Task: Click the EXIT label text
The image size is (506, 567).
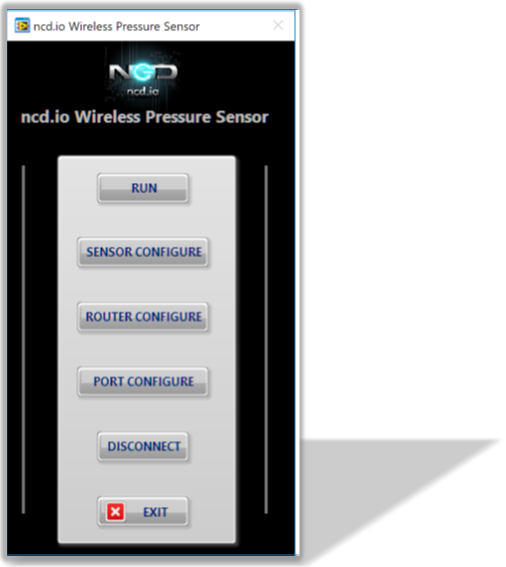Action: coord(156,512)
